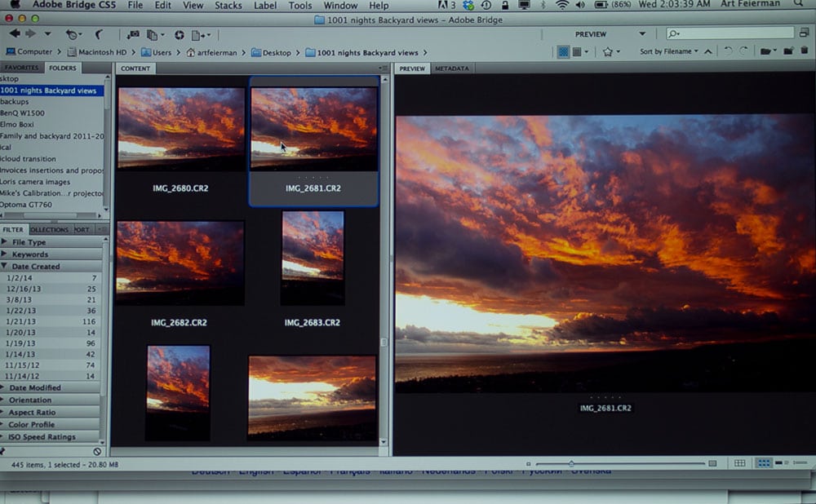816x504 pixels.
Task: Filter by date 1/19/13
Action: pyautogui.click(x=51, y=343)
